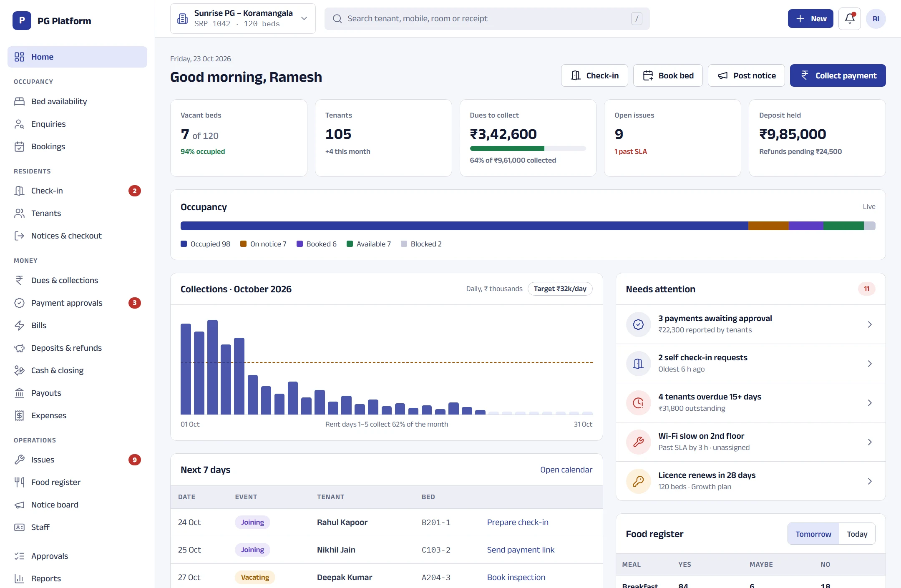The height and width of the screenshot is (588, 901).
Task: Open the RI user avatar
Action: coord(876,19)
